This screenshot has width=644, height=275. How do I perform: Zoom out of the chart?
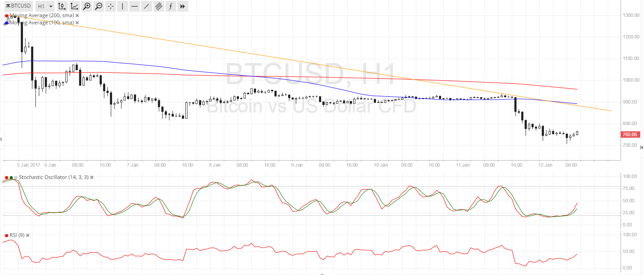[99, 6]
